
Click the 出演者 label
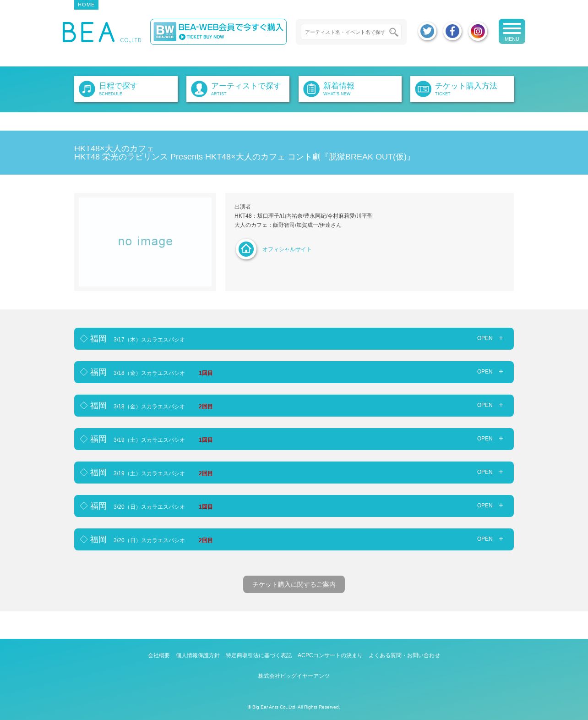[x=243, y=207]
